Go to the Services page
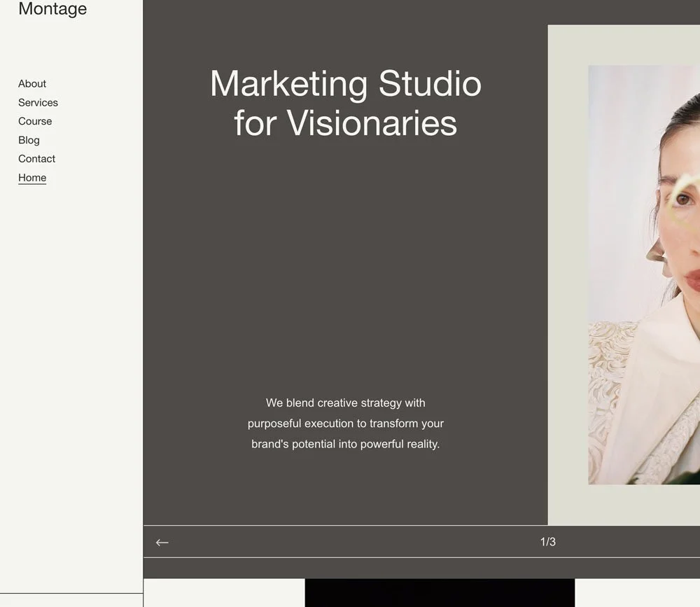This screenshot has height=607, width=700. [x=38, y=102]
